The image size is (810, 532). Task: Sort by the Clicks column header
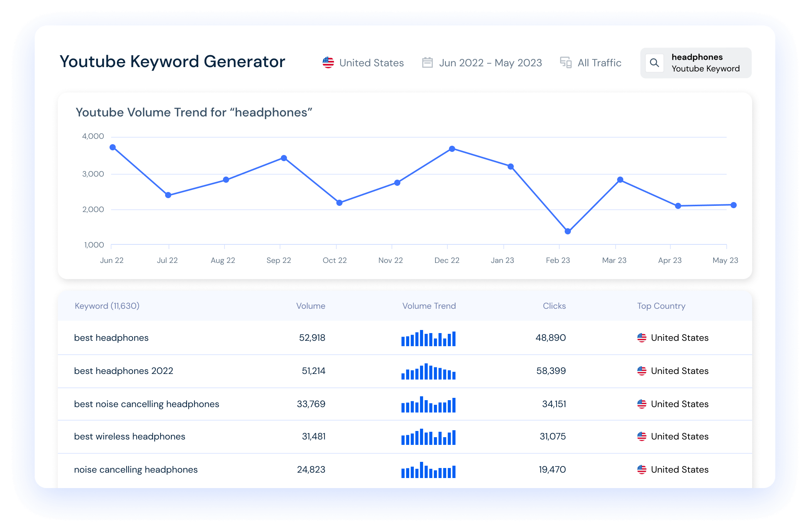click(x=554, y=306)
